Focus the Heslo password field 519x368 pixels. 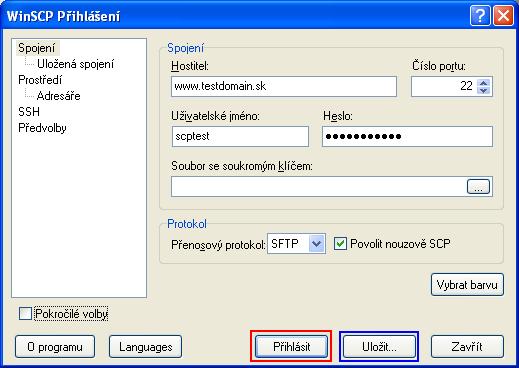[407, 136]
